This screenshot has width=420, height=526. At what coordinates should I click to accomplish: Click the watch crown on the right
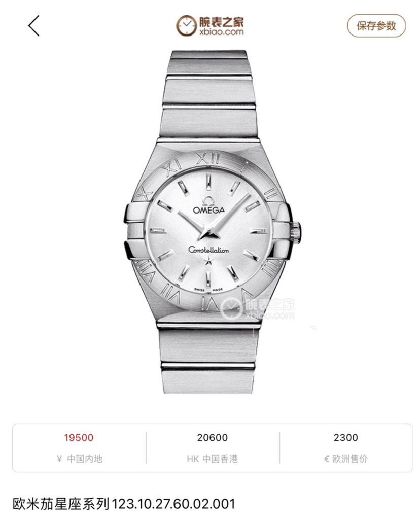296,231
